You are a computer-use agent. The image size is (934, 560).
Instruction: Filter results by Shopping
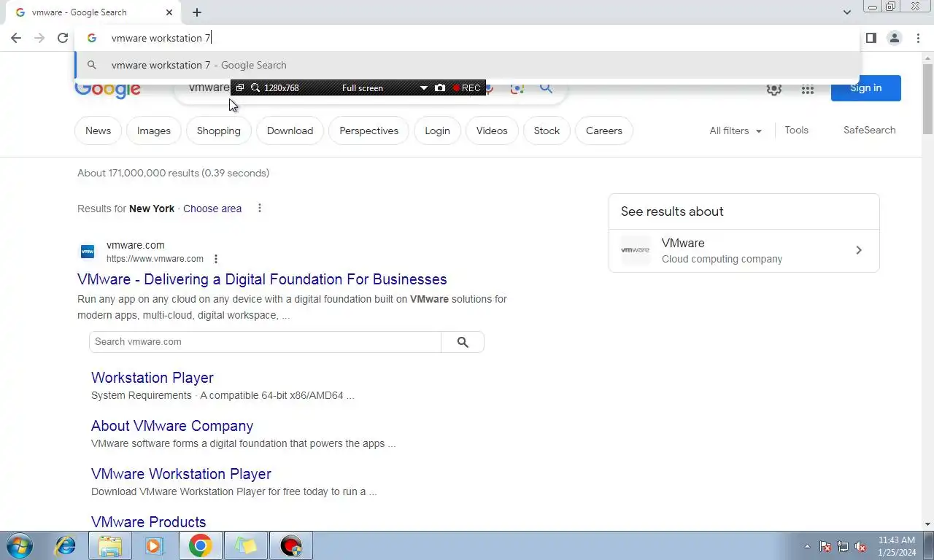(x=219, y=131)
